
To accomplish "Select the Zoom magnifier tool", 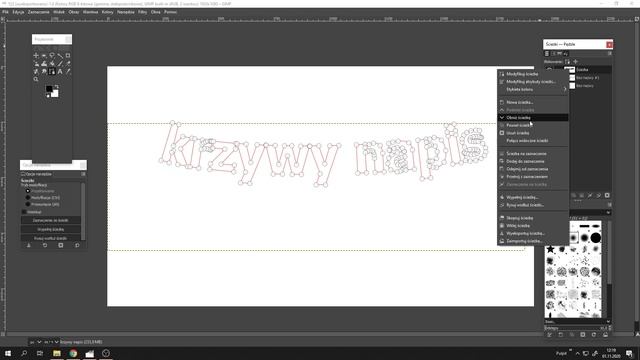I will (36, 79).
